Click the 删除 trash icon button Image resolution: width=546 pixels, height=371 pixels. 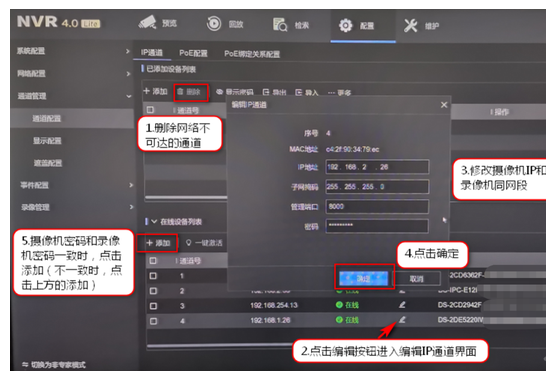180,92
